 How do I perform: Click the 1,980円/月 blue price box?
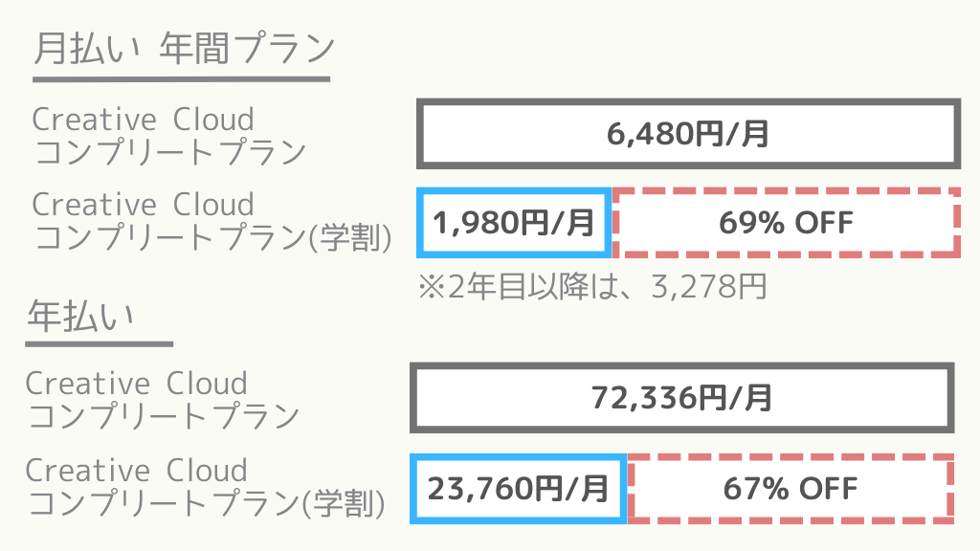(514, 222)
